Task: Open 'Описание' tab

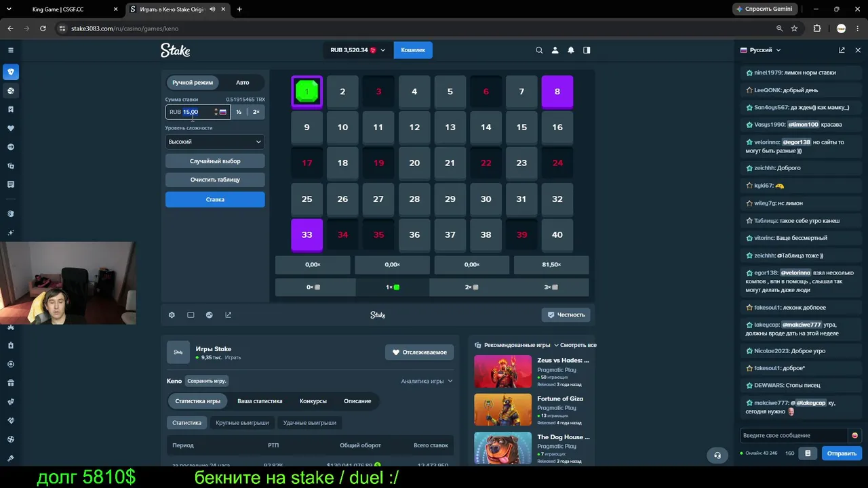Action: click(357, 401)
